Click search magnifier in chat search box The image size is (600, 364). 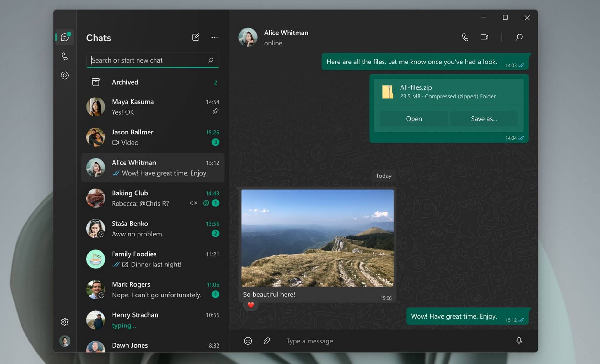[x=211, y=60]
